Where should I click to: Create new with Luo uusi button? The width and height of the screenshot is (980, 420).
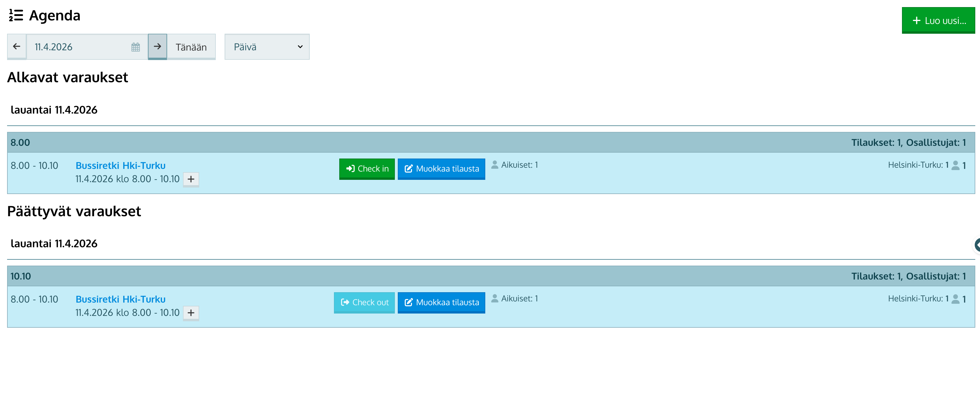938,21
